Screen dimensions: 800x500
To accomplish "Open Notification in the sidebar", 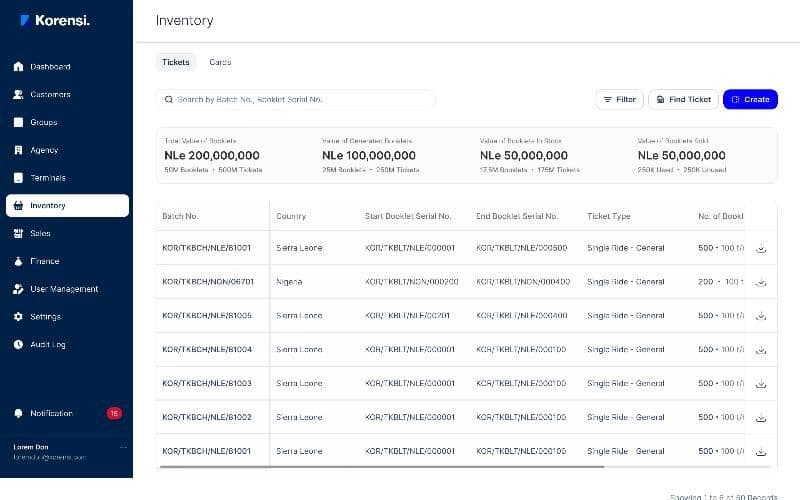I will [67, 413].
